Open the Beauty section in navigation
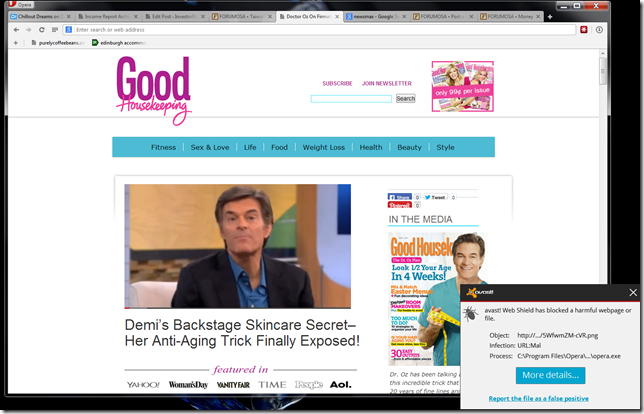 click(409, 147)
